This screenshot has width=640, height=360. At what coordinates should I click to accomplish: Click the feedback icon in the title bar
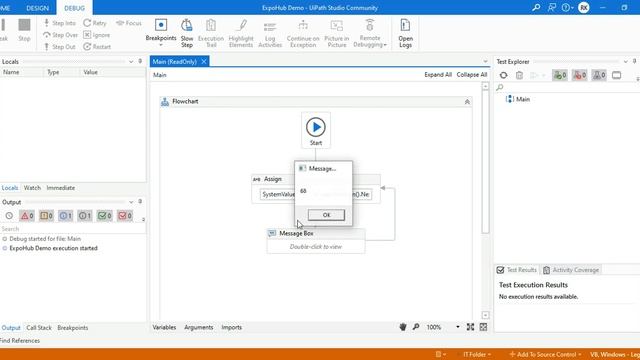(x=551, y=7)
